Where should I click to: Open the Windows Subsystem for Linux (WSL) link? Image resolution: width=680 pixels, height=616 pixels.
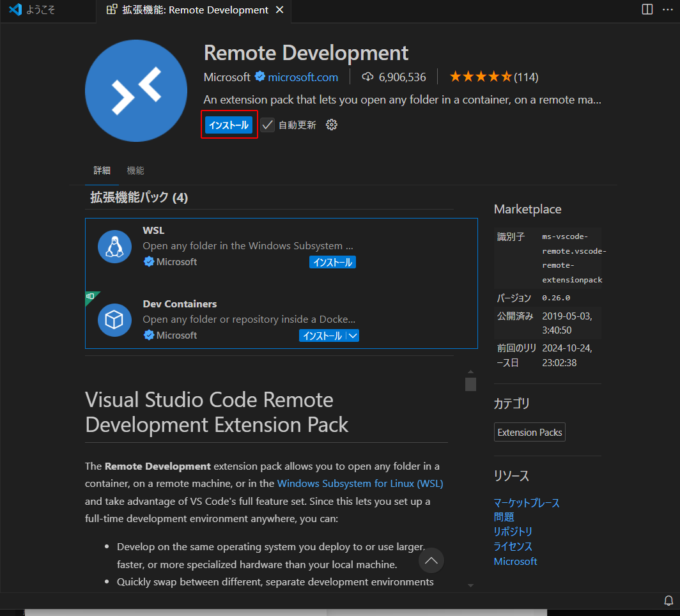tap(360, 483)
